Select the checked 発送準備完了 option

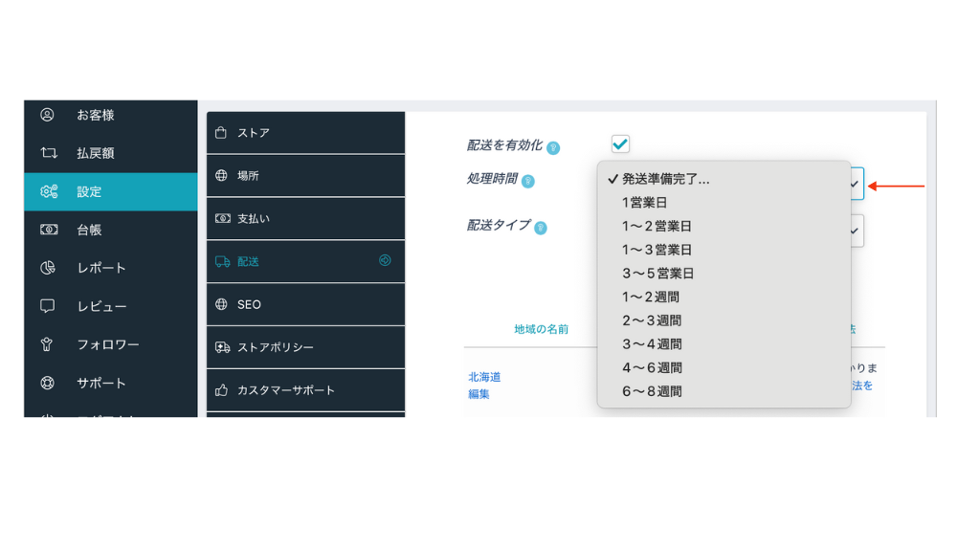click(x=667, y=178)
